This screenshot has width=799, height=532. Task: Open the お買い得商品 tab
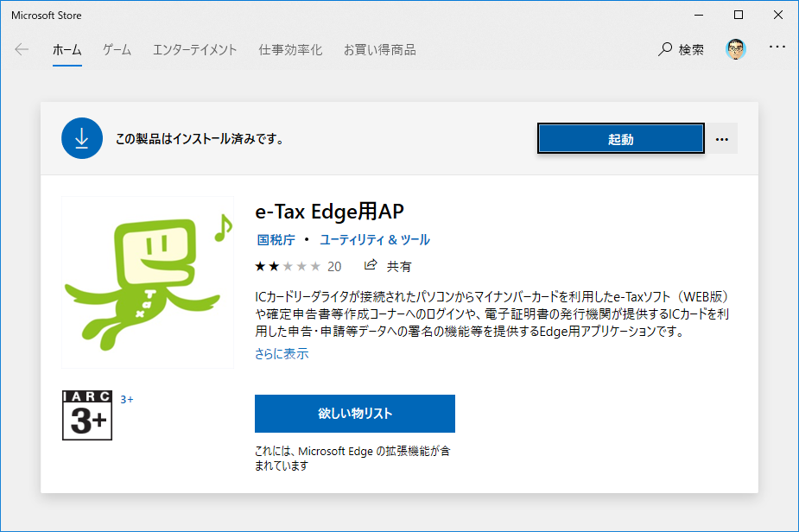(379, 49)
